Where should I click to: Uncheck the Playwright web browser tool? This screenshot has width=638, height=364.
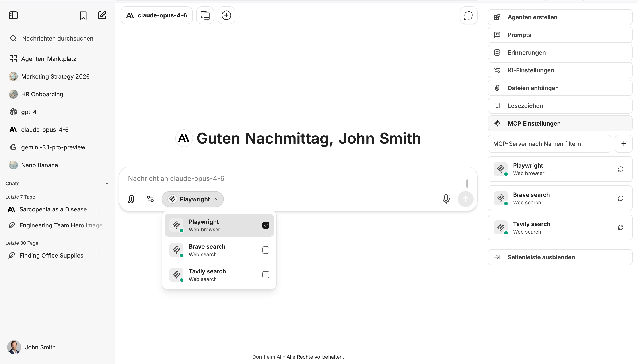266,225
